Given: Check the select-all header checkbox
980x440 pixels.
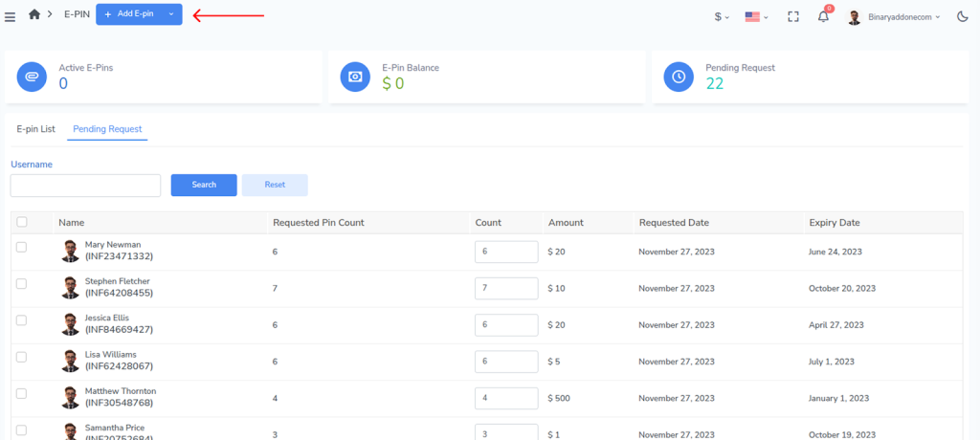Looking at the screenshot, I should 22,222.
